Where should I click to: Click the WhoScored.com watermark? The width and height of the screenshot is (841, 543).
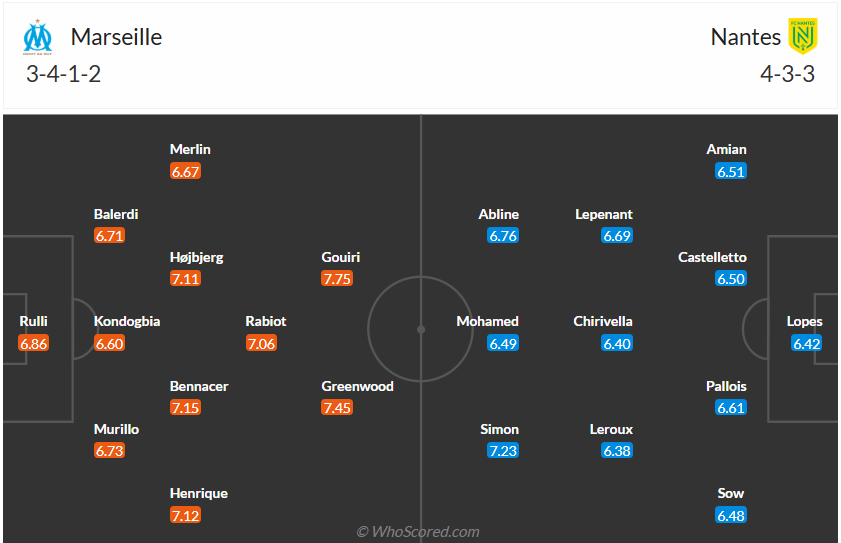click(418, 532)
